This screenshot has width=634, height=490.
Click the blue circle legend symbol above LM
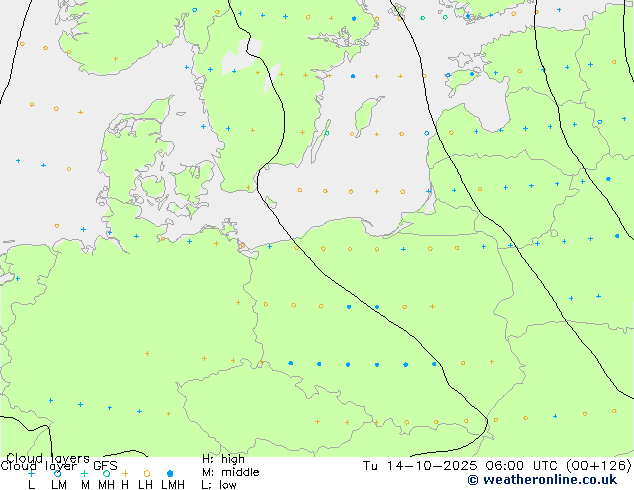(57, 473)
